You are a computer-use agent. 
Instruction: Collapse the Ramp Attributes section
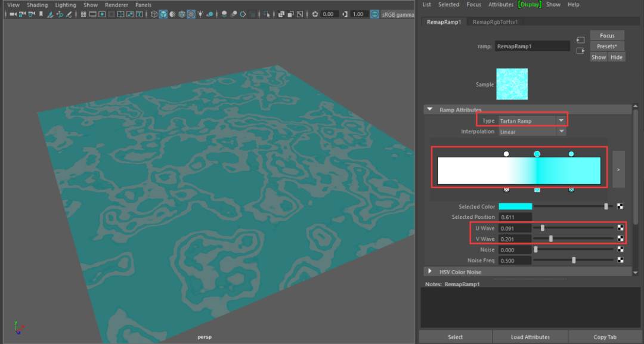coord(429,110)
